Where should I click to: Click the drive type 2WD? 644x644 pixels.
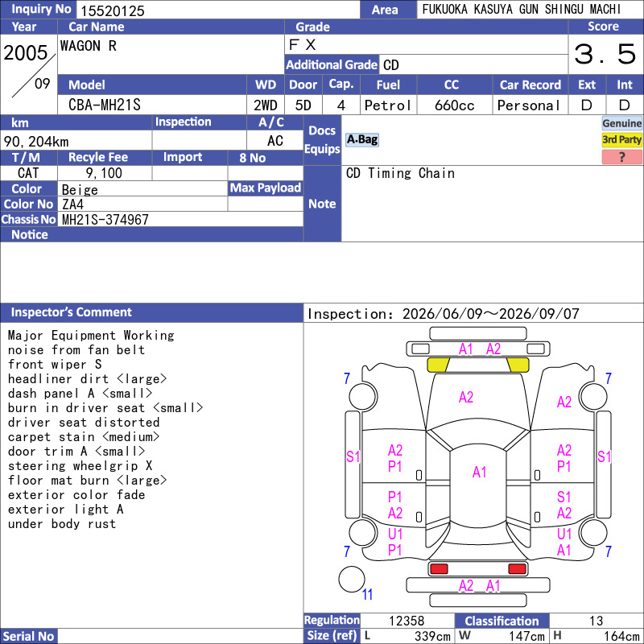point(266,105)
